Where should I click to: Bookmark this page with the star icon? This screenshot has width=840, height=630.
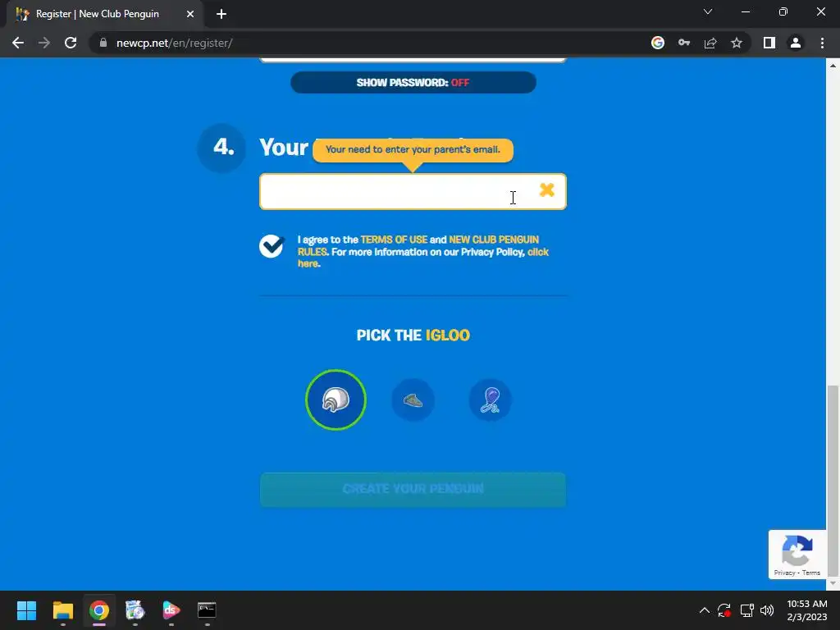[737, 43]
